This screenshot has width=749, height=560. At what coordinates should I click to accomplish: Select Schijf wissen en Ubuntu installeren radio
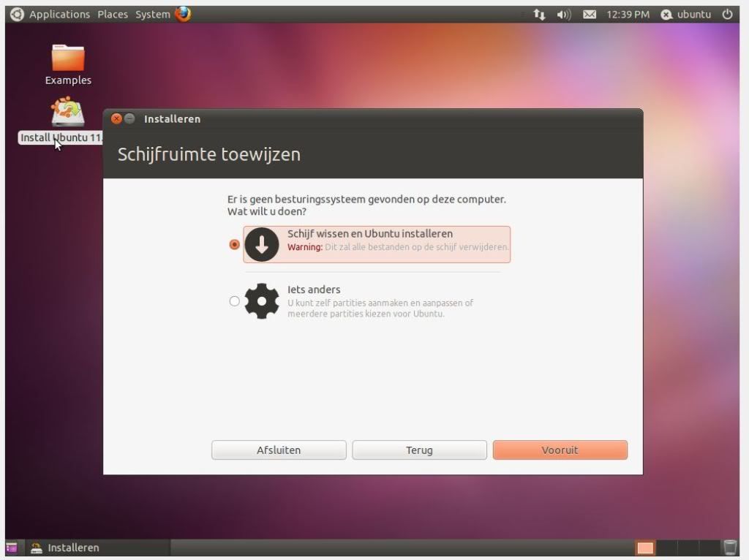click(x=234, y=244)
